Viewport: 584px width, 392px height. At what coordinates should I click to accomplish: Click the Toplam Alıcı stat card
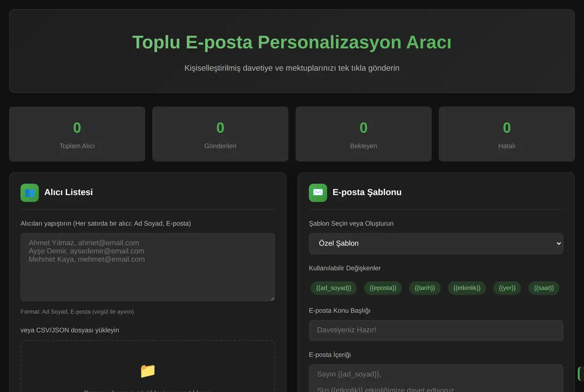77,134
